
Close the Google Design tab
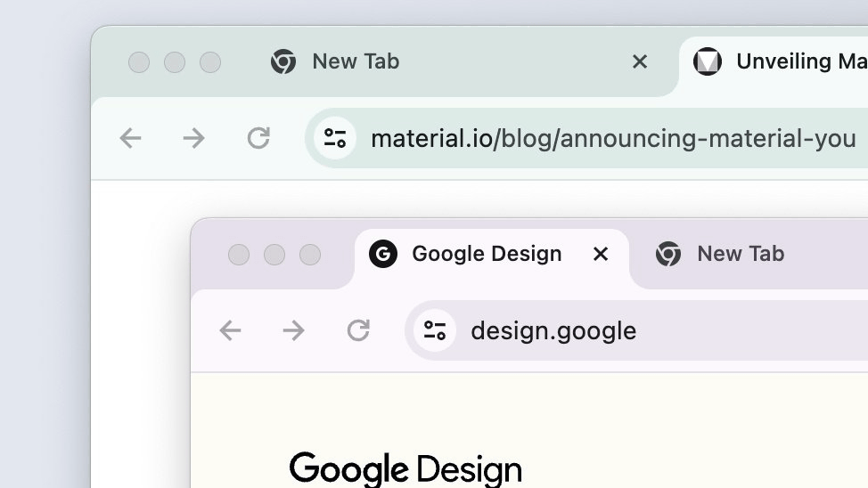[601, 254]
